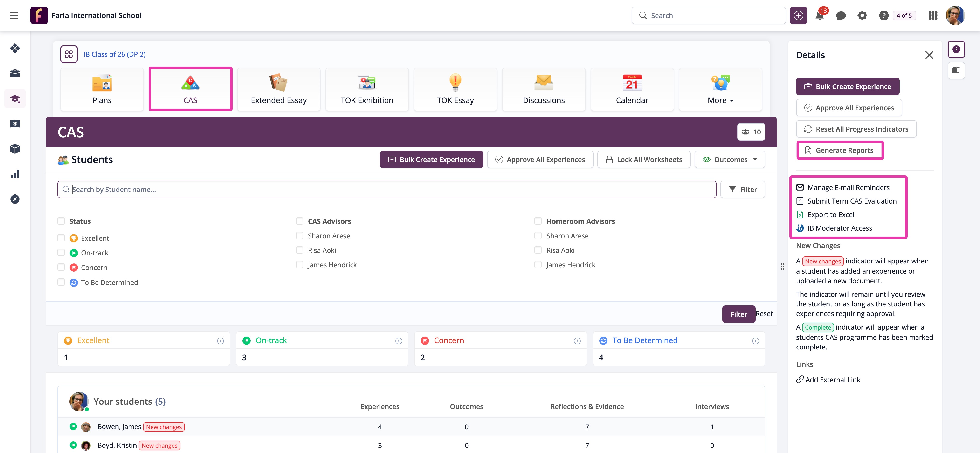The height and width of the screenshot is (453, 980).
Task: Enable James Hendrick Homeroom Advisor checkbox
Action: (538, 265)
